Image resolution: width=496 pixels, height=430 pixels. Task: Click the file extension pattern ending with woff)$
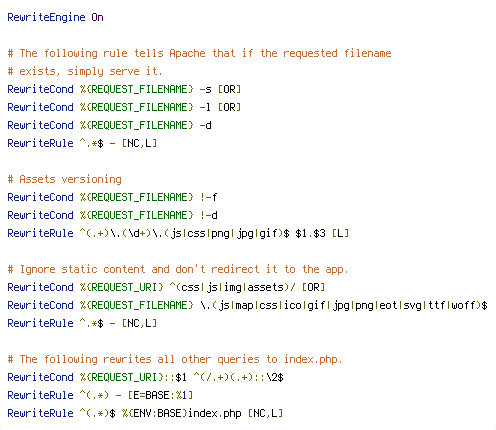click(344, 305)
